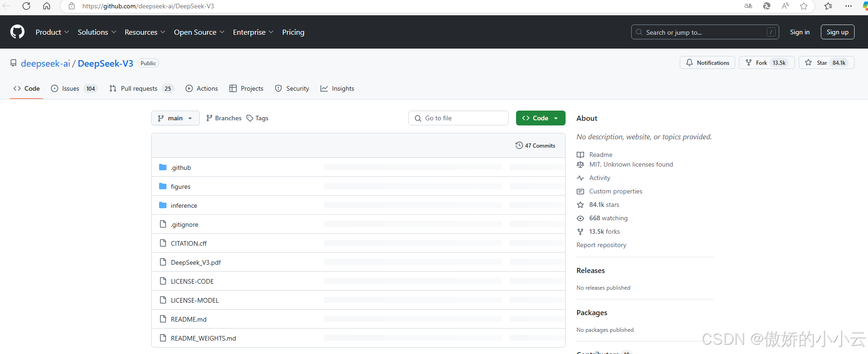View the Tags list
The image size is (868, 354).
click(x=258, y=118)
